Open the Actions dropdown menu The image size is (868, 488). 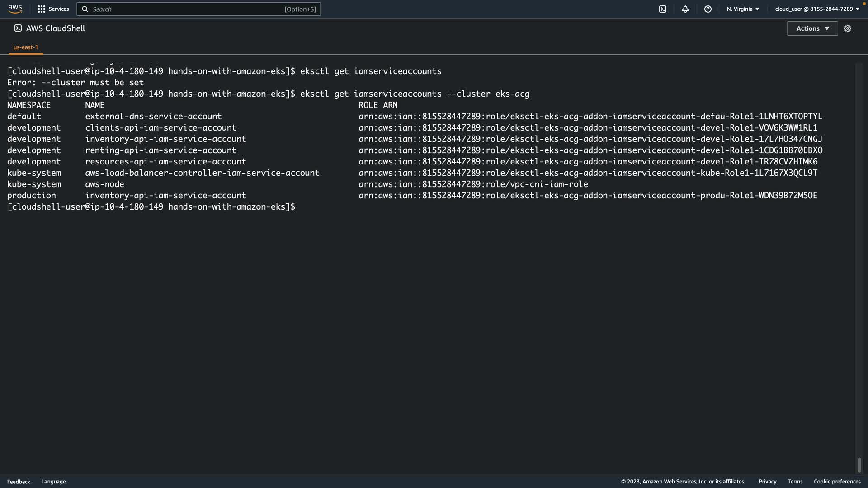(x=812, y=28)
